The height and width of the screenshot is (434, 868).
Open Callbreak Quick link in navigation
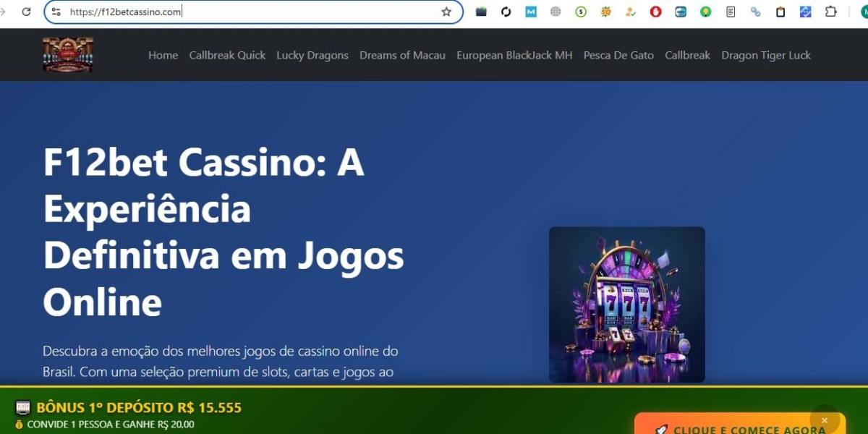click(x=227, y=55)
